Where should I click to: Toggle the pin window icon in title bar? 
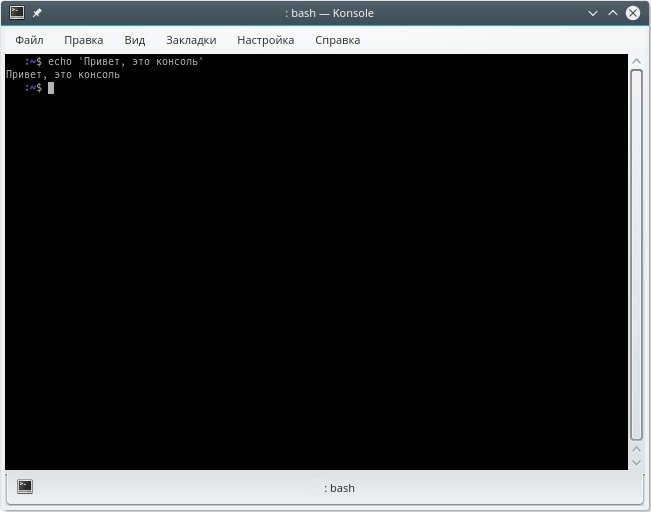click(37, 13)
